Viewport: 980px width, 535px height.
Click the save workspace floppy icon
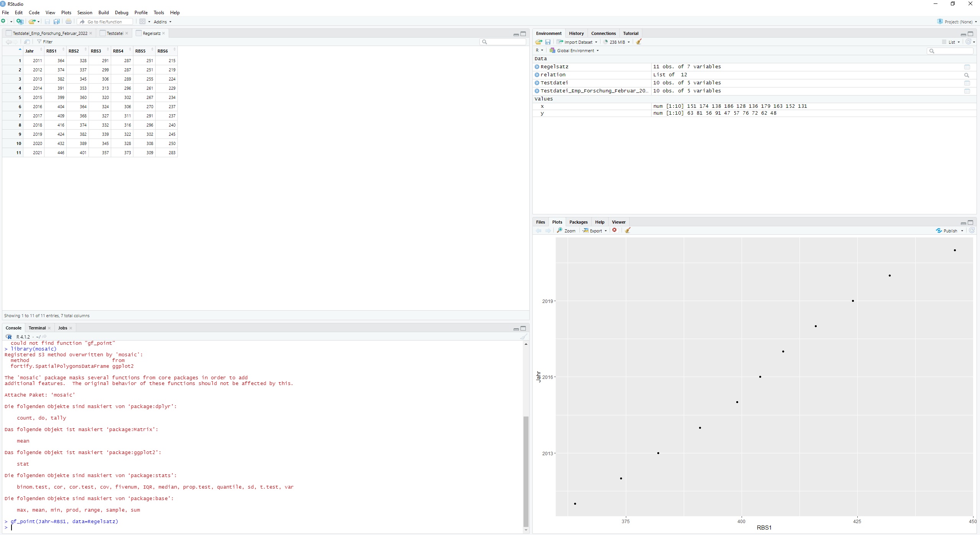548,42
